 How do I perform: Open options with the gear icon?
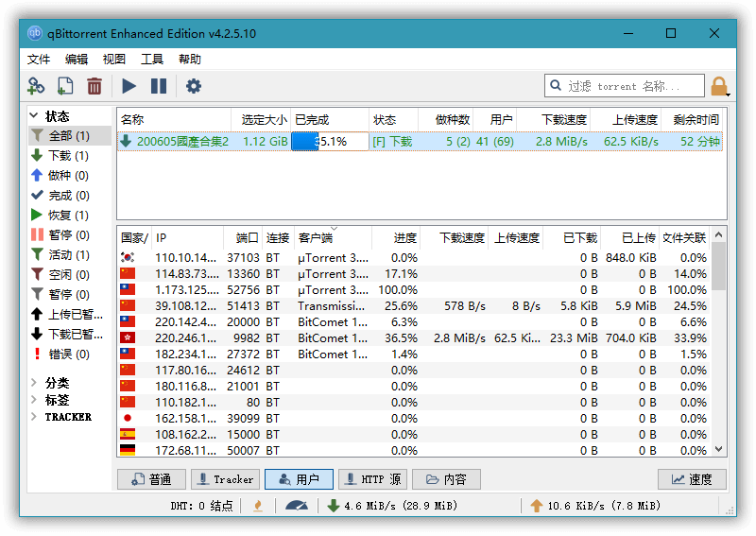click(x=194, y=86)
